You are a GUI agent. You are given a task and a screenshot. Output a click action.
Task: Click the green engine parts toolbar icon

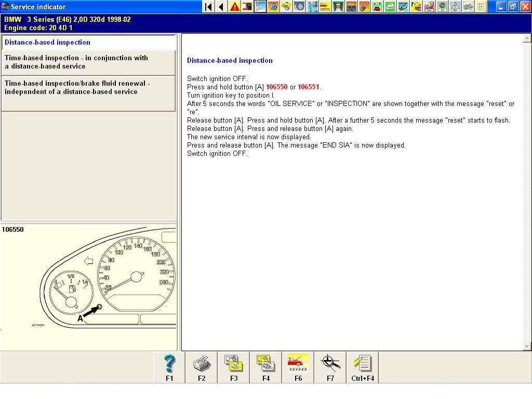468,6
